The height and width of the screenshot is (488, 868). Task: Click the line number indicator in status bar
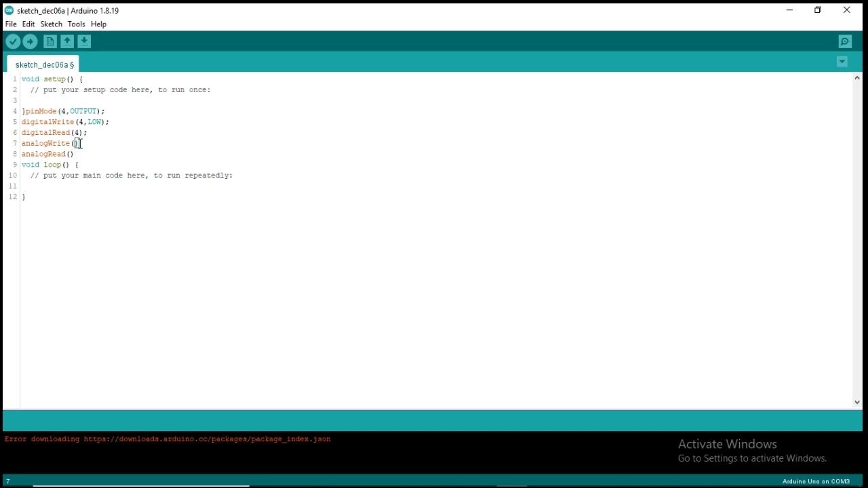(x=8, y=482)
